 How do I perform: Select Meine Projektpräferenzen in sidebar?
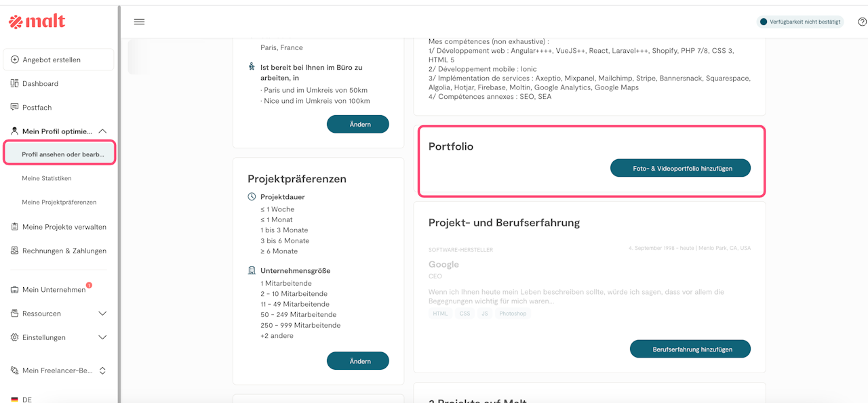59,202
